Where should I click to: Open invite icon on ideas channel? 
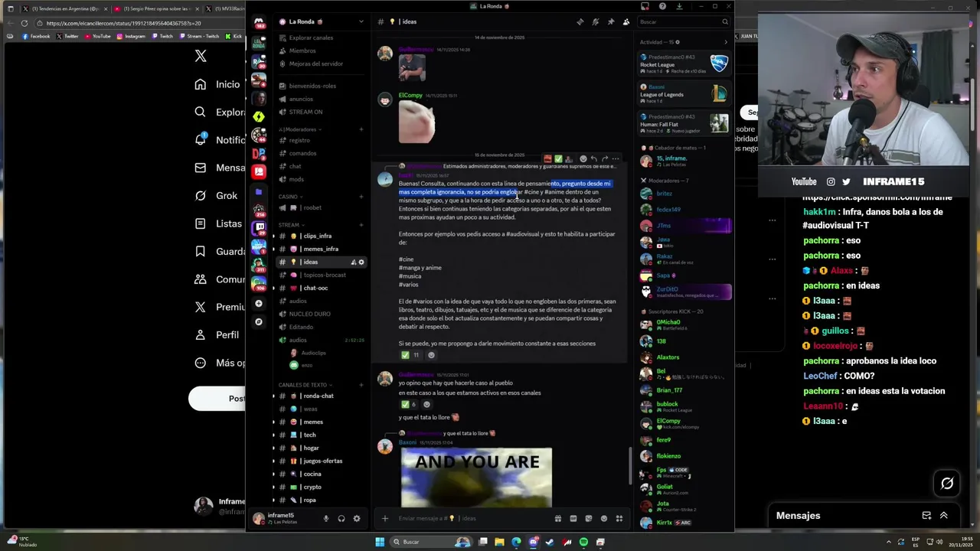click(353, 262)
